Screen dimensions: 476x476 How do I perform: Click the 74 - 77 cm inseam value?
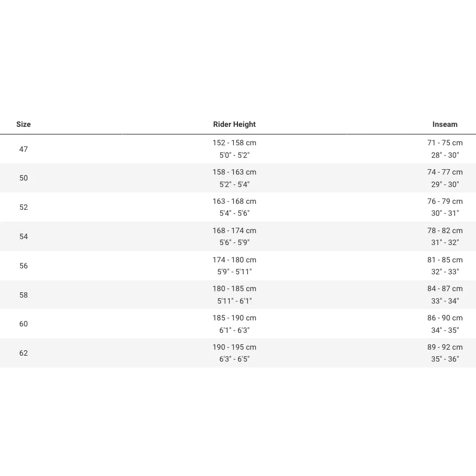point(445,172)
